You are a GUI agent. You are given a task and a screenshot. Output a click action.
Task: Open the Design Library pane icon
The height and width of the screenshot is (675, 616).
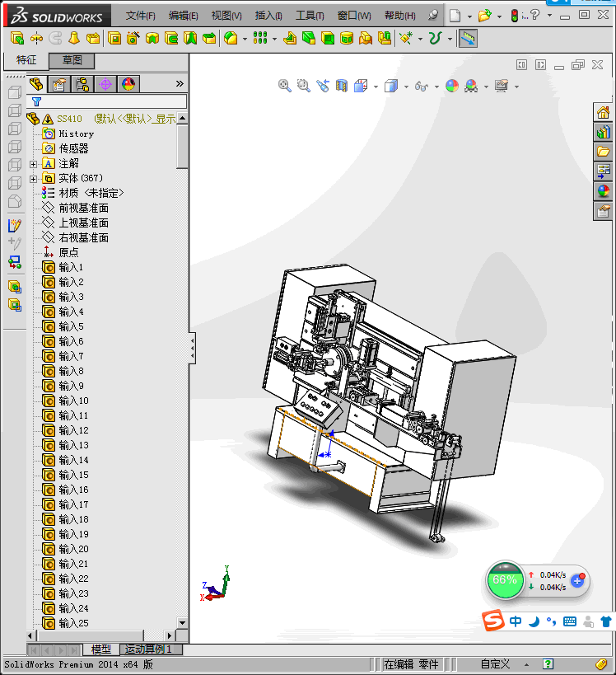[603, 132]
